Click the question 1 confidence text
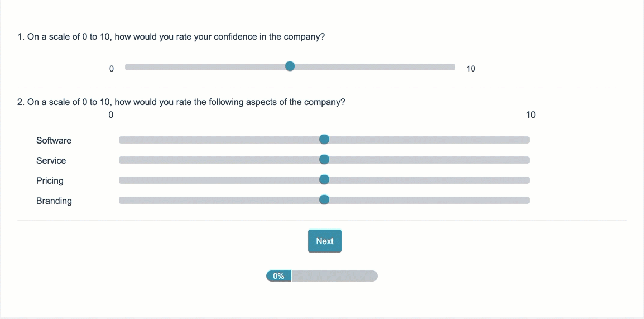 point(171,37)
